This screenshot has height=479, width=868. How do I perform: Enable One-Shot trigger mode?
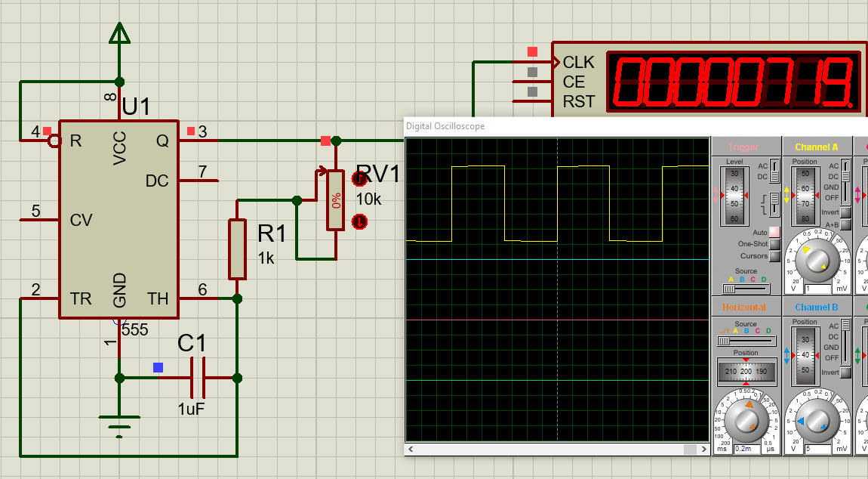pyautogui.click(x=774, y=244)
